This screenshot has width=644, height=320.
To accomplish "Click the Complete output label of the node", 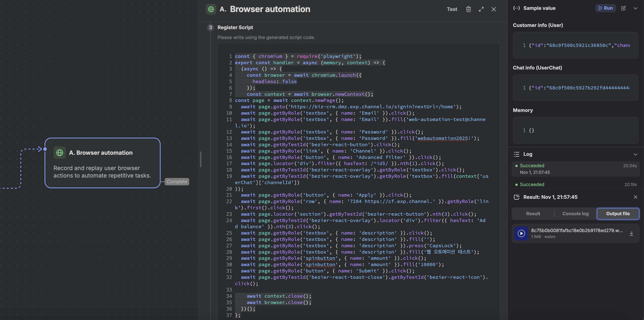I will click(177, 182).
